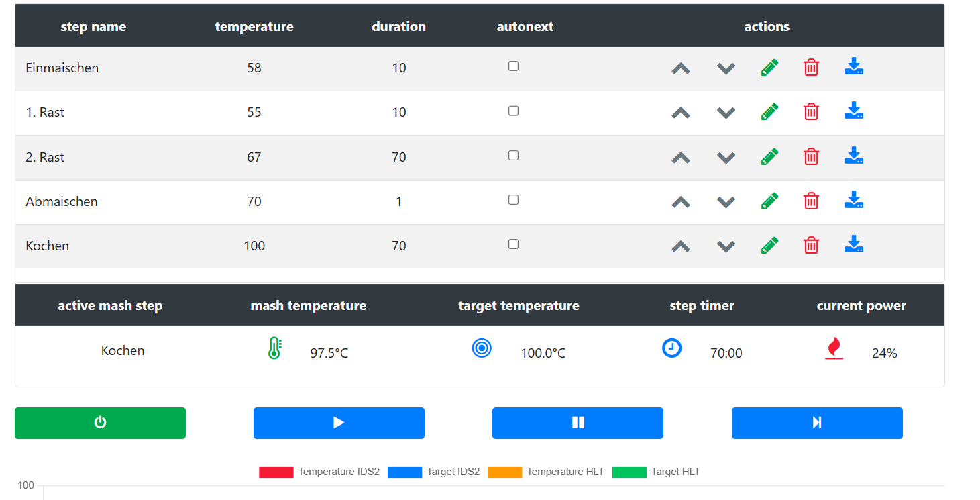
Task: Toggle Temperature IDS2 red legend swatch
Action: pyautogui.click(x=276, y=472)
